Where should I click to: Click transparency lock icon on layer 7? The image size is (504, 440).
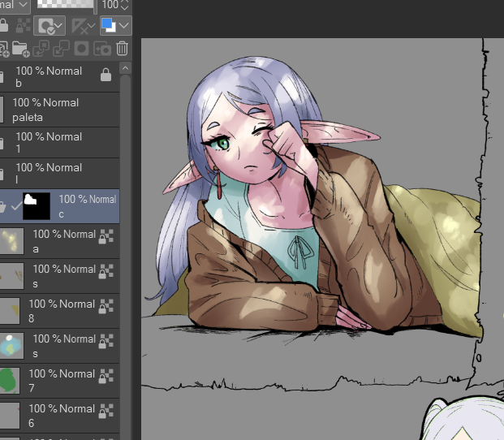[x=106, y=377]
